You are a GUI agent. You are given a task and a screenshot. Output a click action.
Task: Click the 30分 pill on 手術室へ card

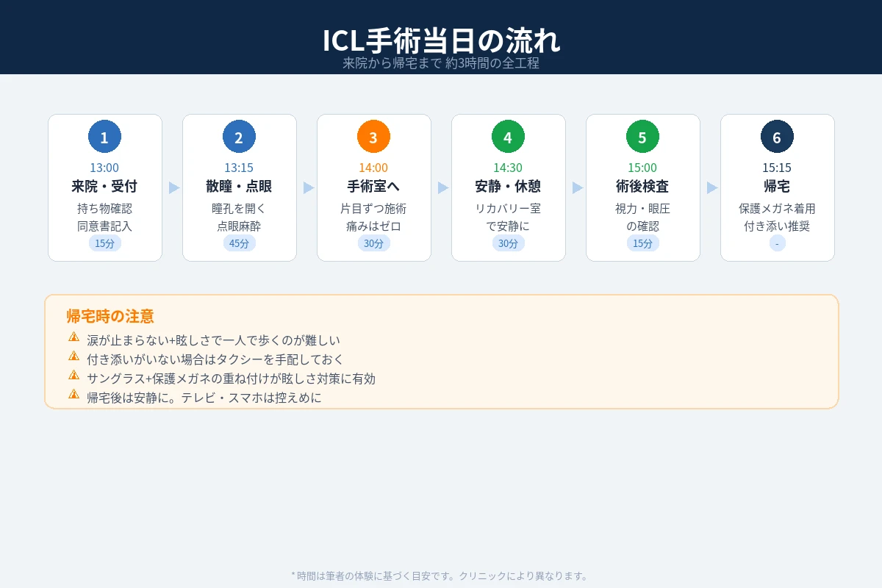(374, 243)
